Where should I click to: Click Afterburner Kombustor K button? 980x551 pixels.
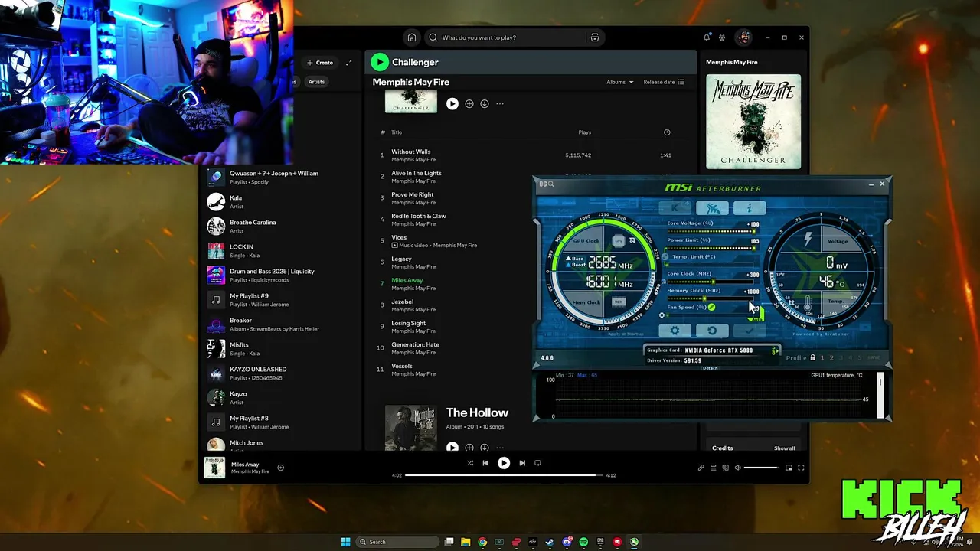point(675,207)
